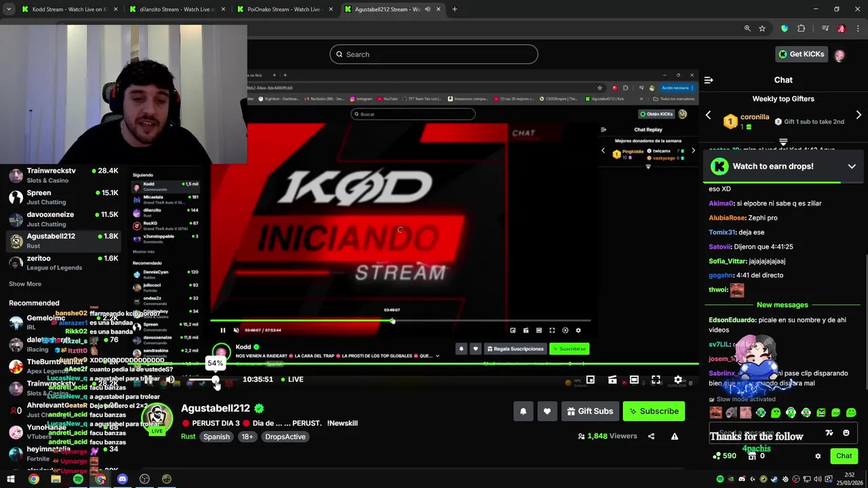Go to previous weekly top gifter
868x488 pixels.
click(x=709, y=115)
